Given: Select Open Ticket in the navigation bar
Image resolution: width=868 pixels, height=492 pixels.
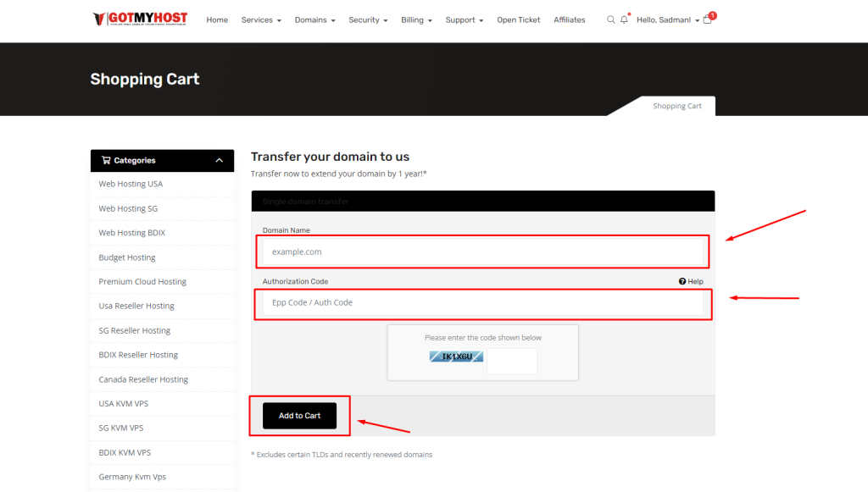Looking at the screenshot, I should [x=518, y=20].
